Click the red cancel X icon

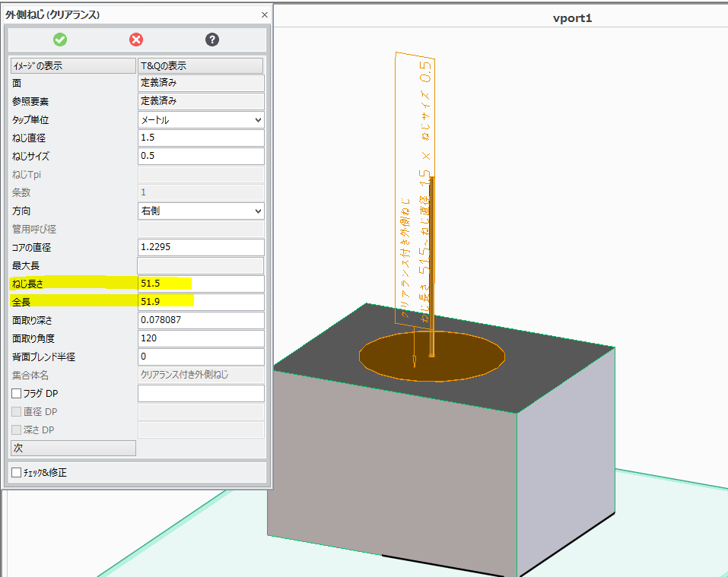[x=136, y=40]
